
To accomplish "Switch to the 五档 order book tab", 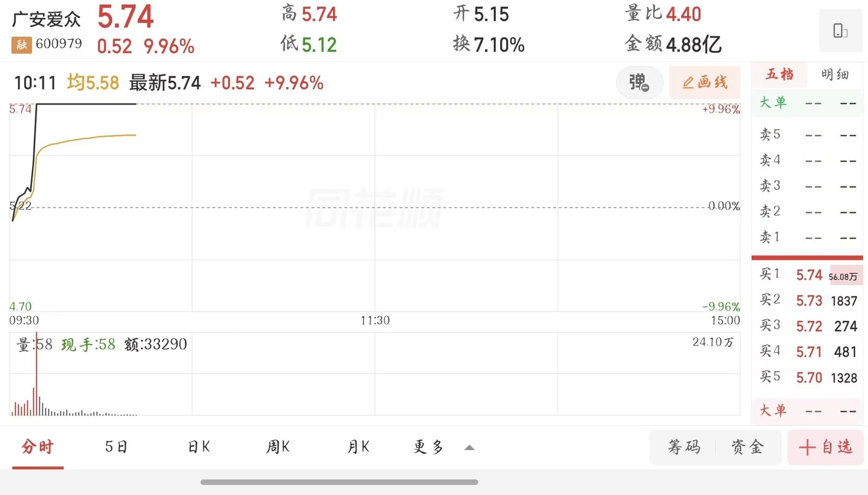I will [x=780, y=75].
